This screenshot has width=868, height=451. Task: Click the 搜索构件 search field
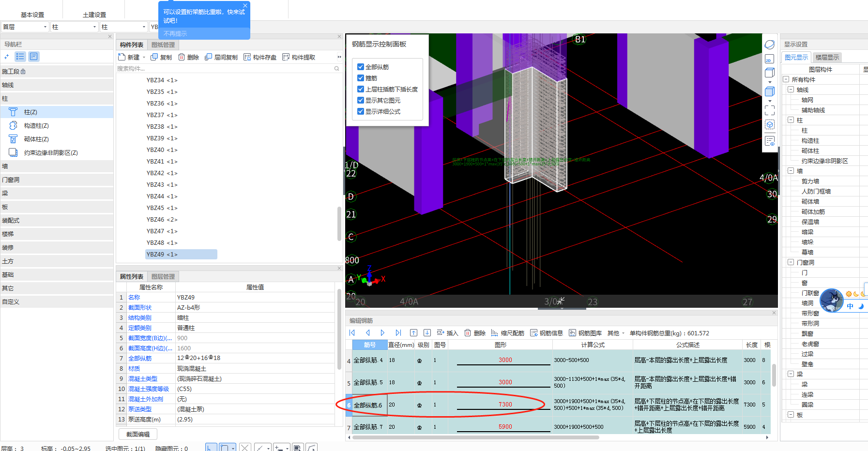pos(225,69)
